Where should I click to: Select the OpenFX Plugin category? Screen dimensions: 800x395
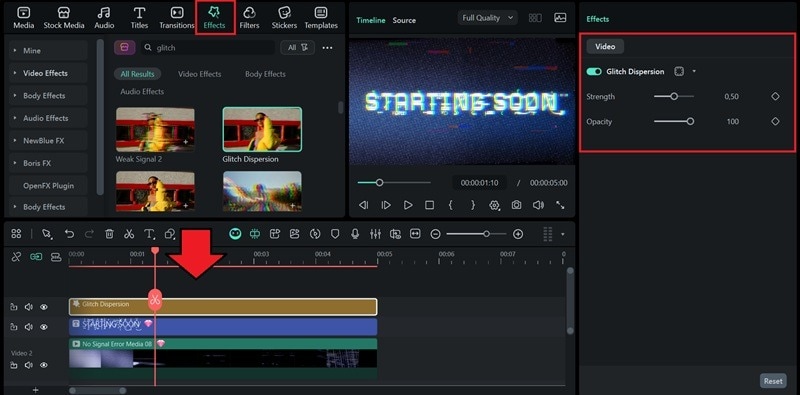(x=48, y=186)
